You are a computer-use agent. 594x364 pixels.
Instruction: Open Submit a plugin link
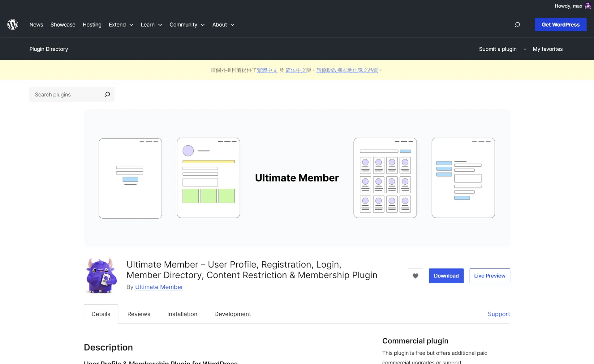498,49
